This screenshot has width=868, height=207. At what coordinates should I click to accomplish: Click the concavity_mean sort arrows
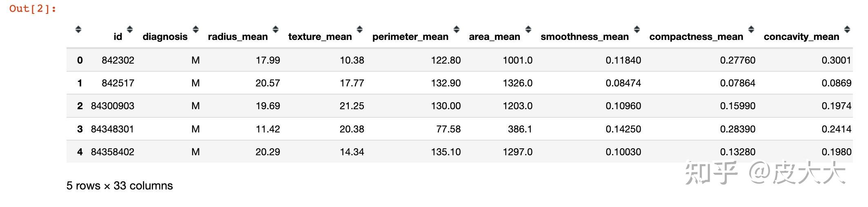point(847,29)
